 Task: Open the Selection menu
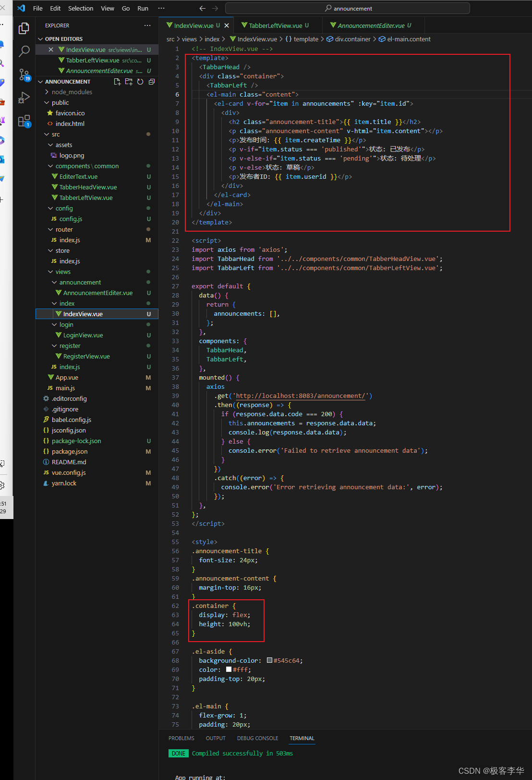tap(81, 8)
